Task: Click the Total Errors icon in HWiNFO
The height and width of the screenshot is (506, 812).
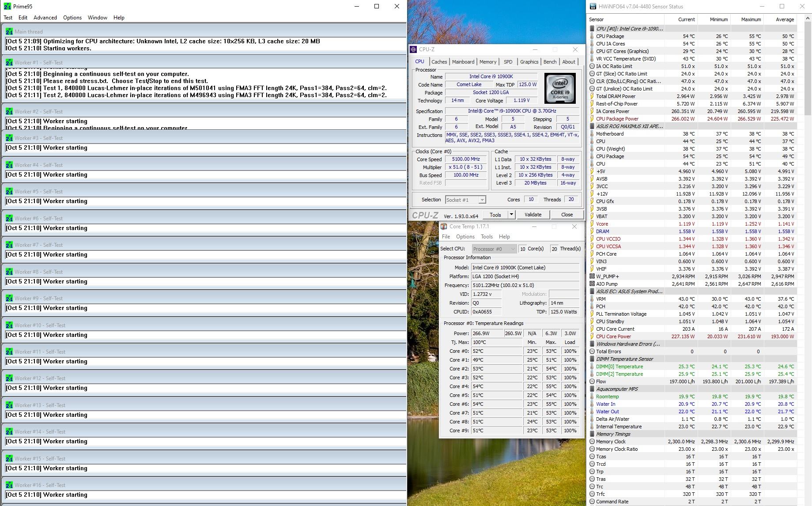Action: click(x=592, y=351)
